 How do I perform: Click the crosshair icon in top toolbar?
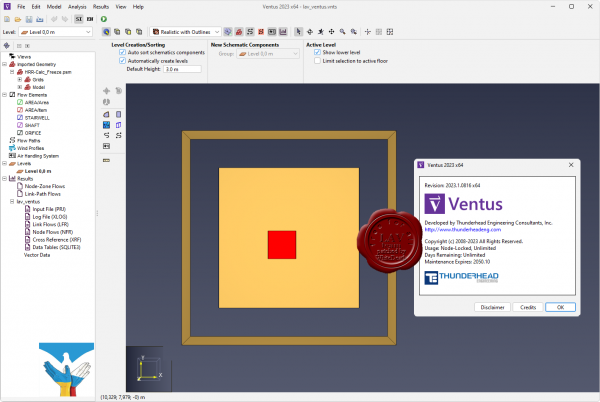(368, 32)
